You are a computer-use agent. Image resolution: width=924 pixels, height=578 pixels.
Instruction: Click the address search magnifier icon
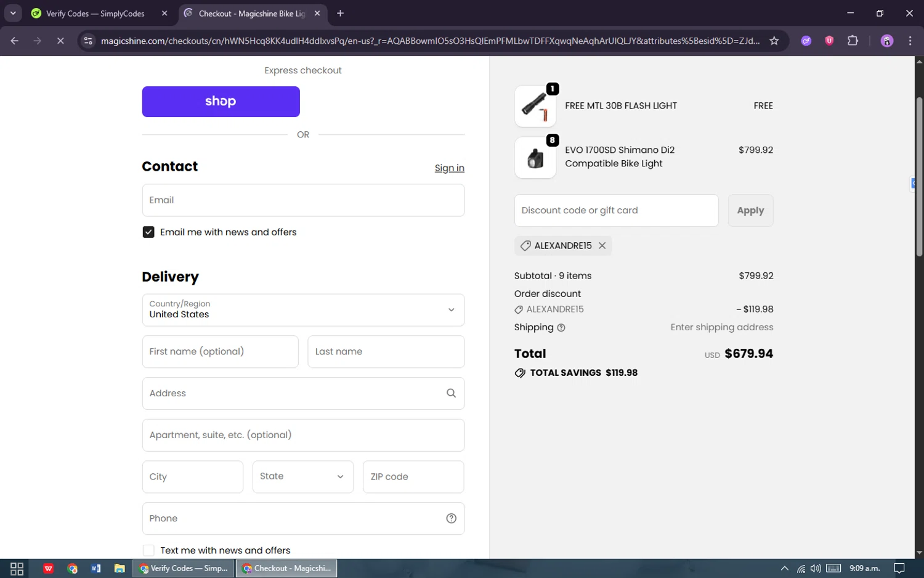pyautogui.click(x=451, y=393)
